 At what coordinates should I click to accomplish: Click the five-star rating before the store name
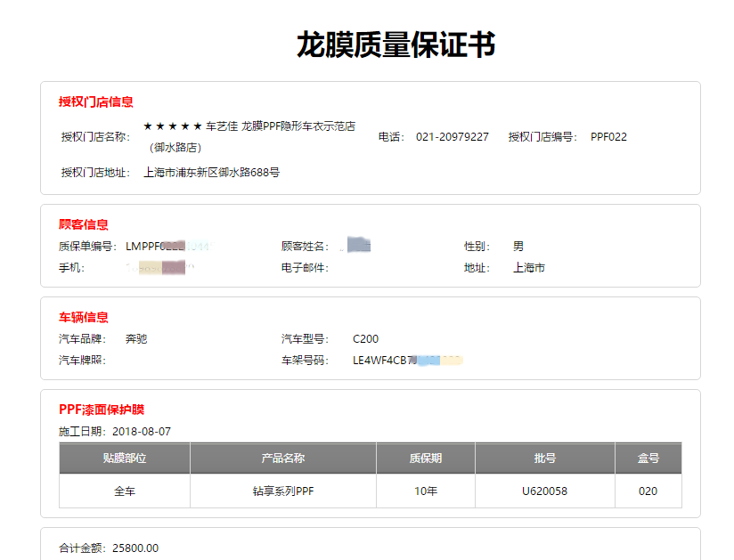point(172,126)
